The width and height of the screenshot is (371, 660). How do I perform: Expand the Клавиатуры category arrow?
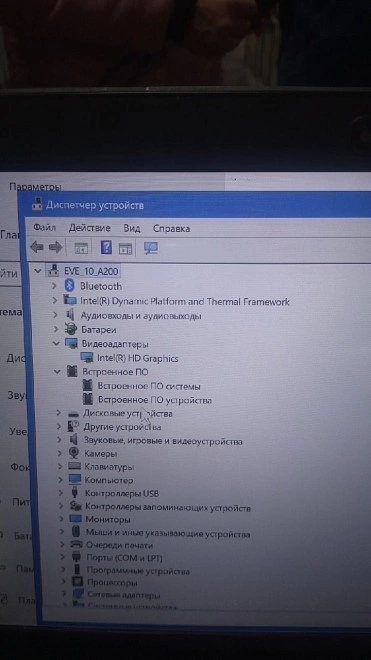(60, 467)
